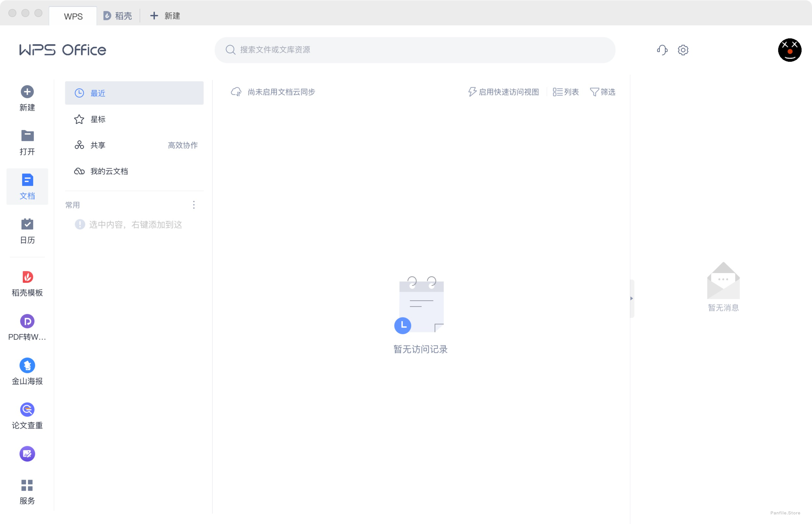Click the WPS Office logo
812x524 pixels.
click(x=63, y=50)
